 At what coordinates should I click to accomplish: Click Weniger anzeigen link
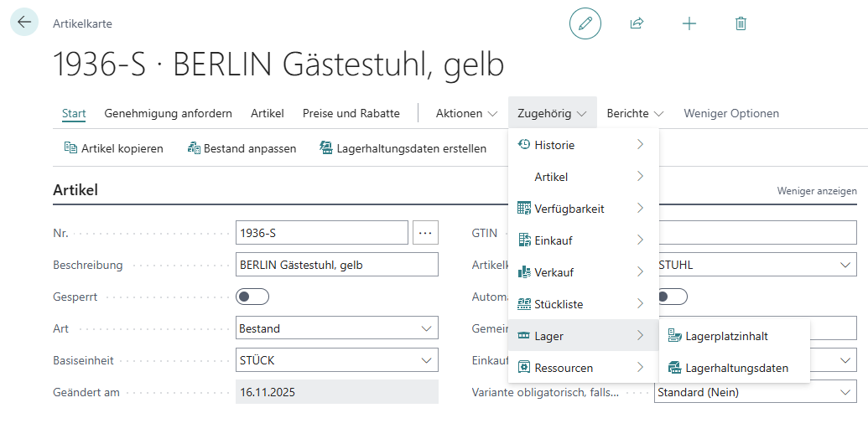pos(817,191)
